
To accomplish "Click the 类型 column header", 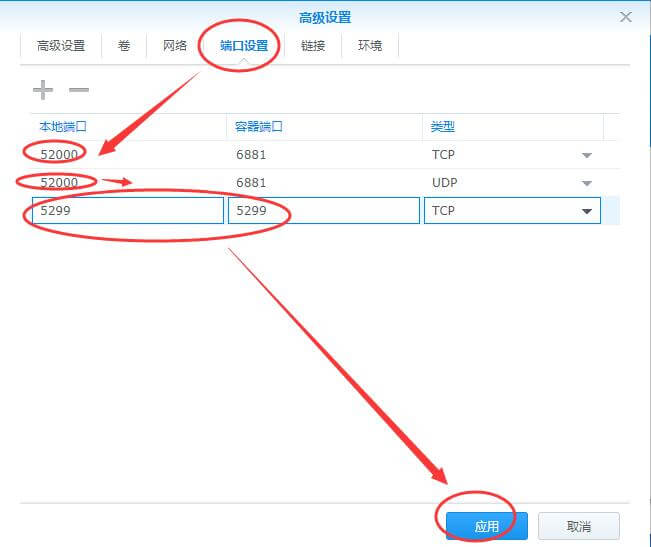I will (442, 127).
